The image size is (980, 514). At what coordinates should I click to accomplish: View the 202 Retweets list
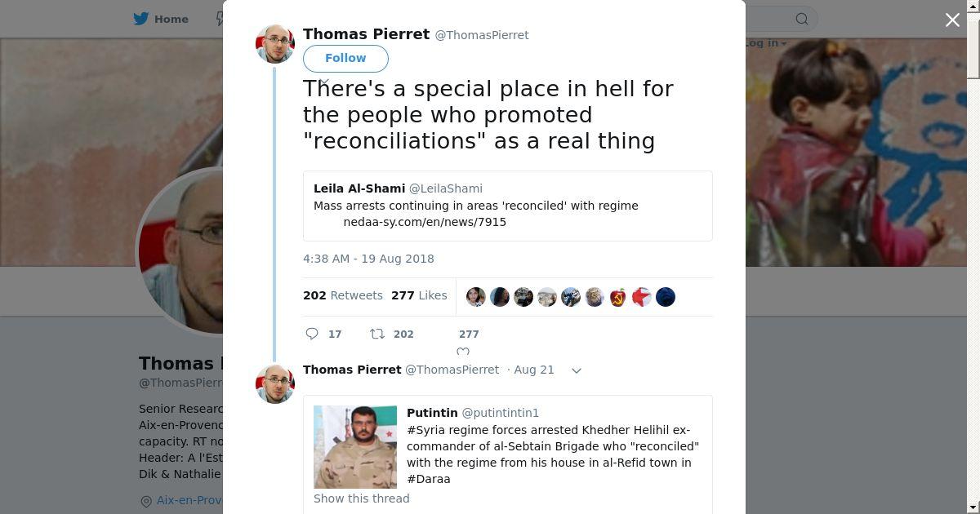point(343,295)
